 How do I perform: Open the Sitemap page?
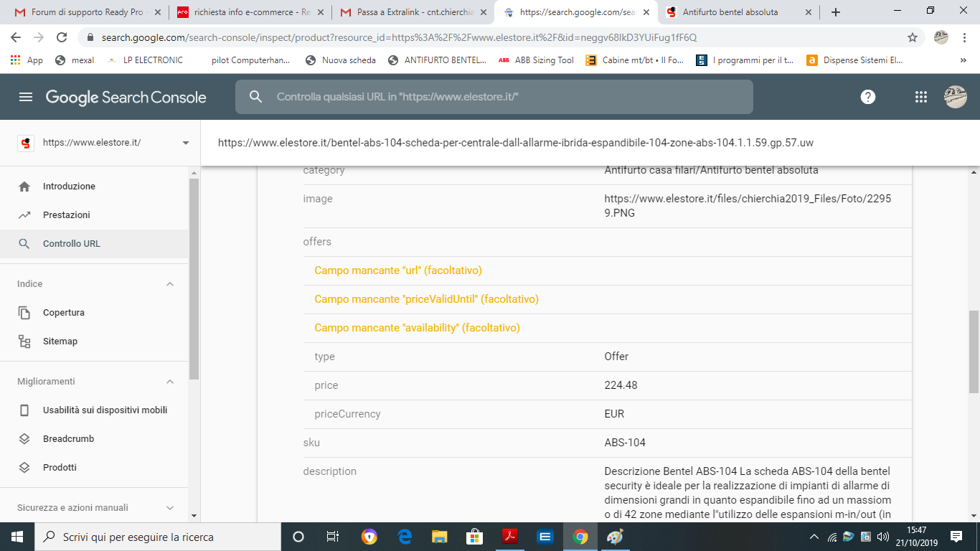point(94,342)
